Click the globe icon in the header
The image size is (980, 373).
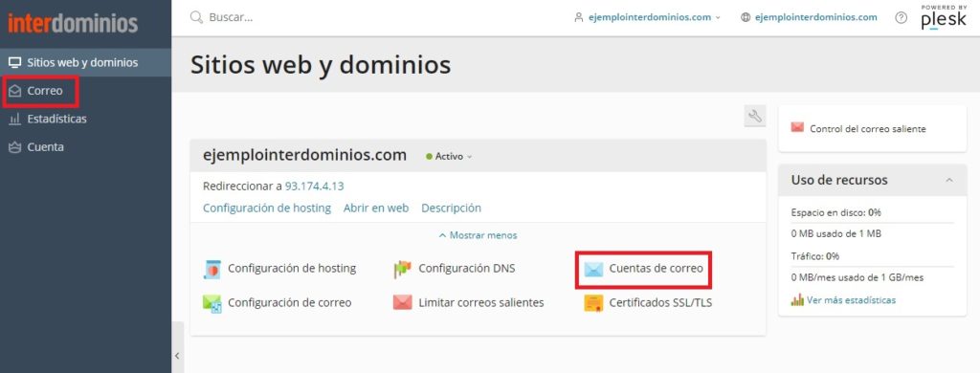[x=745, y=17]
